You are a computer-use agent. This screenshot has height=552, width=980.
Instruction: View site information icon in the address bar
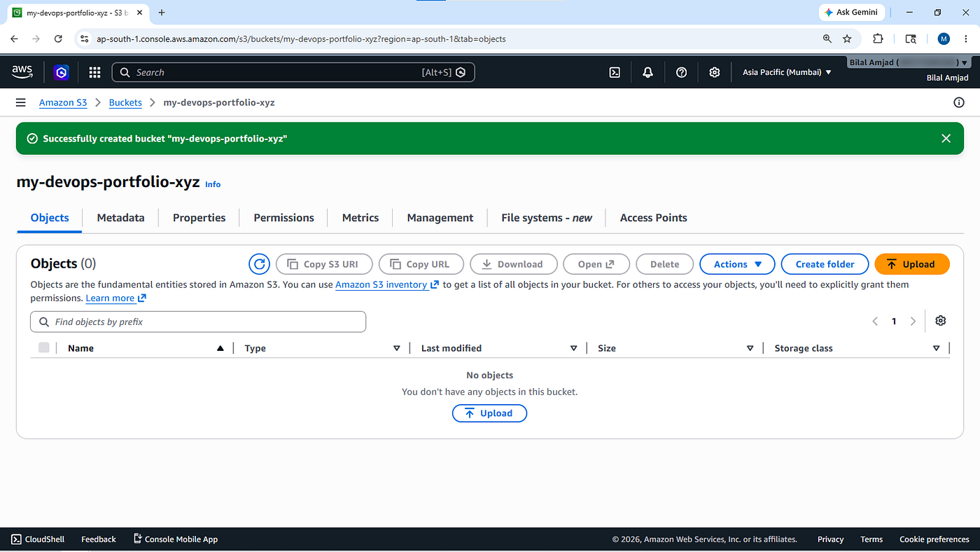point(85,39)
